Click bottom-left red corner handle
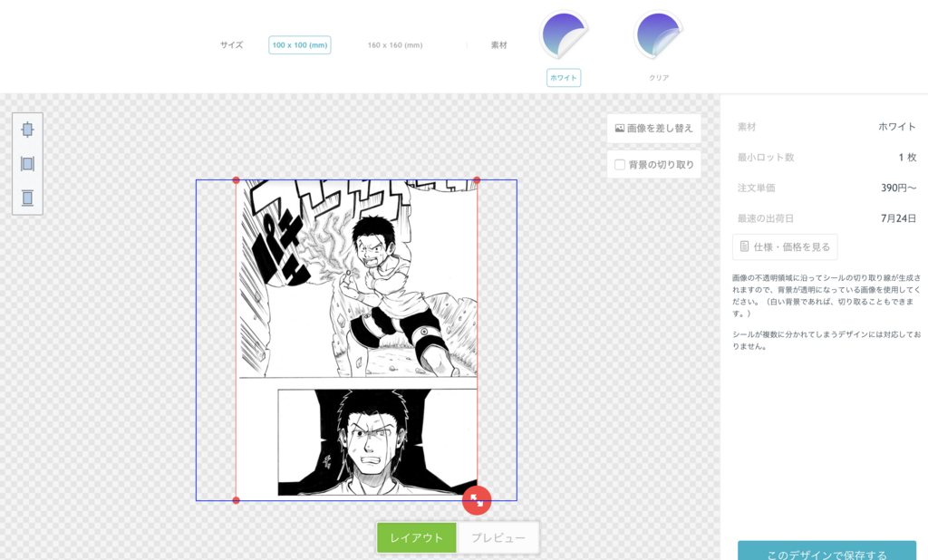 click(x=237, y=501)
